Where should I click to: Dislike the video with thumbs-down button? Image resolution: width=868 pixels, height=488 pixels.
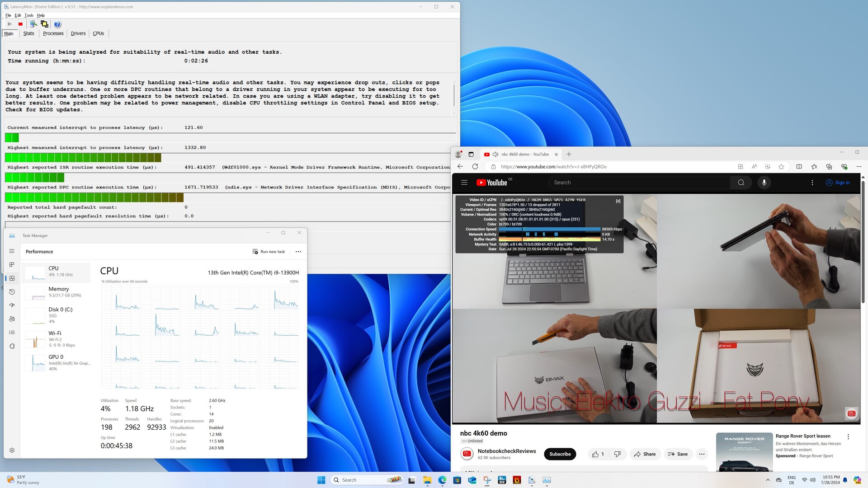618,454
